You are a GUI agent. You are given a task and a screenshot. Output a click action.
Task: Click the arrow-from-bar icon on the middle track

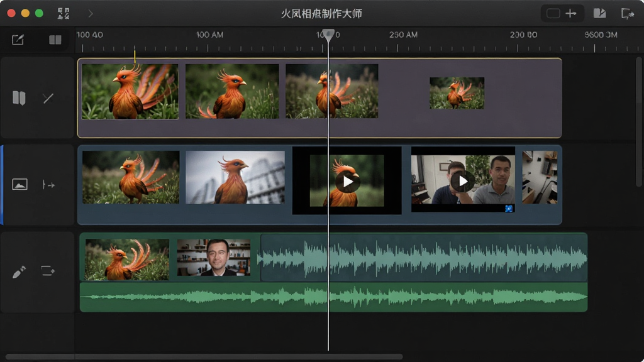(x=48, y=185)
